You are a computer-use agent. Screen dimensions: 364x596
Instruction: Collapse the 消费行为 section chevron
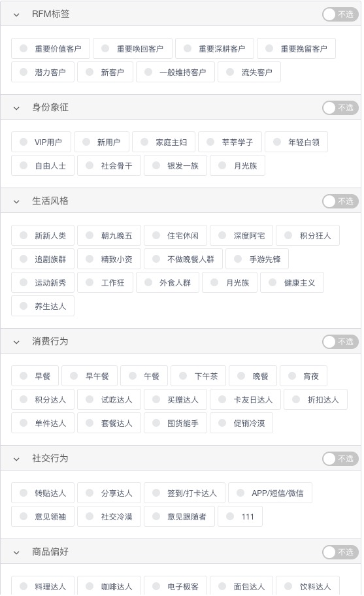tap(16, 342)
